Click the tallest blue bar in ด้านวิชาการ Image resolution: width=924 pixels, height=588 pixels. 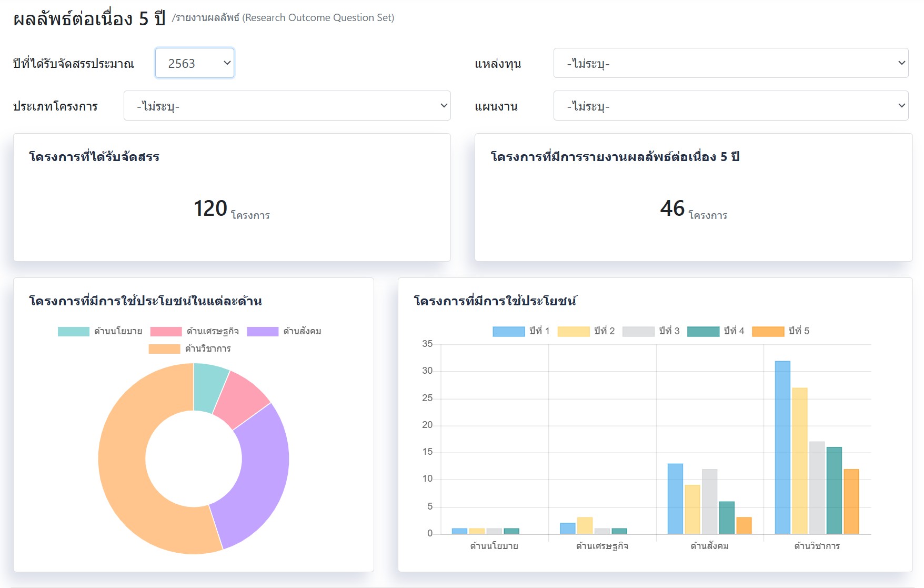coord(782,447)
